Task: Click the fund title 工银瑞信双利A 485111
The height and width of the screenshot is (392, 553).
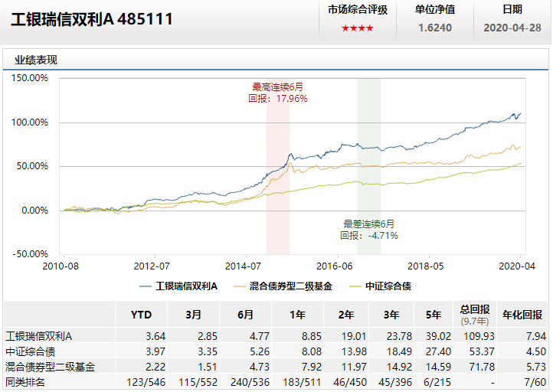Action: [x=92, y=19]
